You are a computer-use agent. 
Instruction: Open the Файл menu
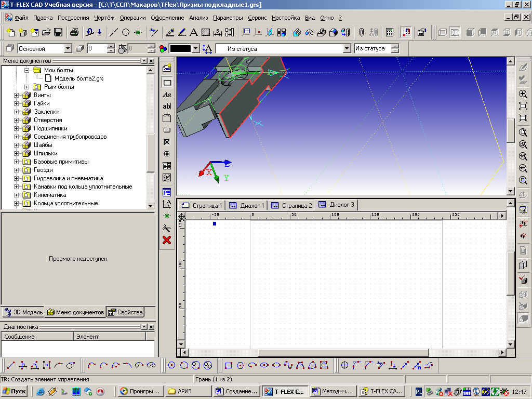click(x=21, y=18)
